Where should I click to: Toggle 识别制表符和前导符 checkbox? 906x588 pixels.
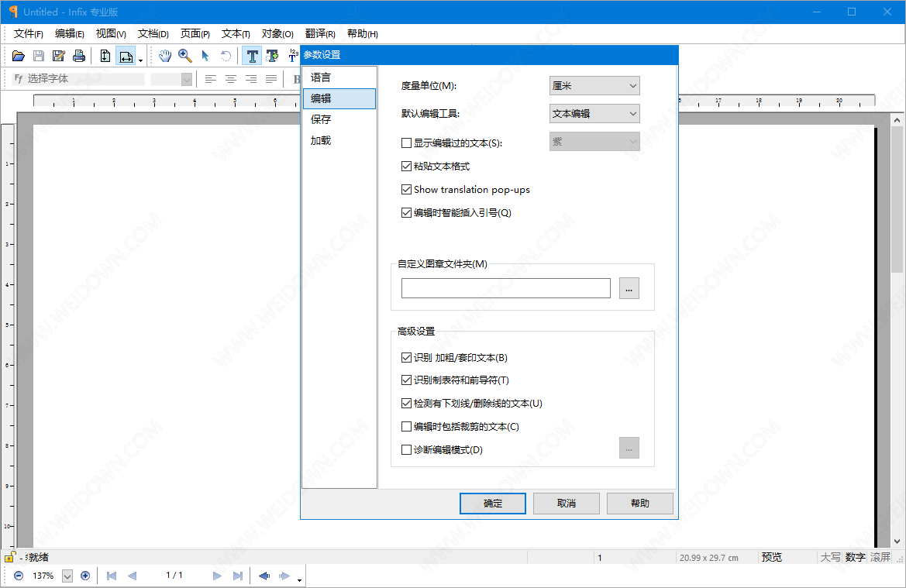point(406,380)
